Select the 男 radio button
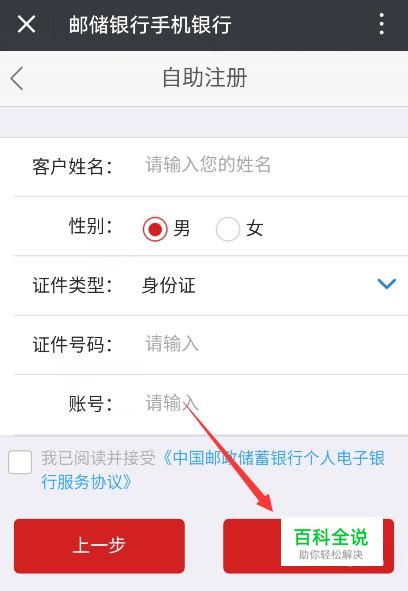 (x=155, y=229)
